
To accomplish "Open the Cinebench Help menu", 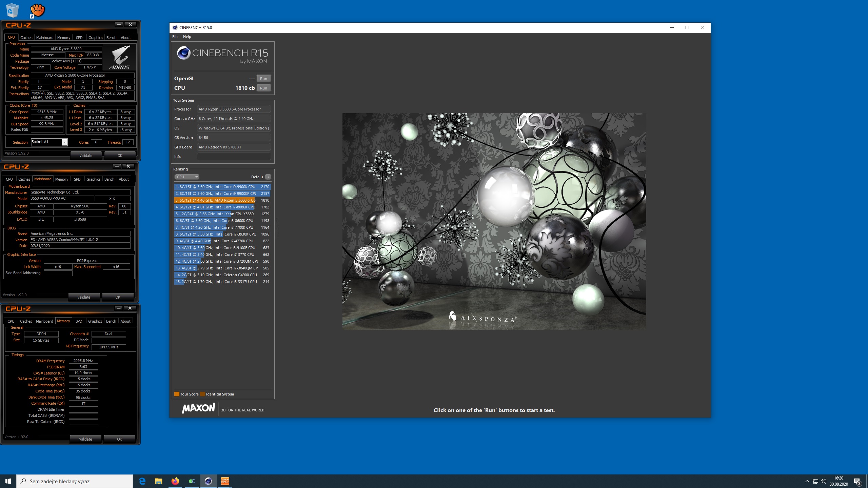I will tap(187, 37).
